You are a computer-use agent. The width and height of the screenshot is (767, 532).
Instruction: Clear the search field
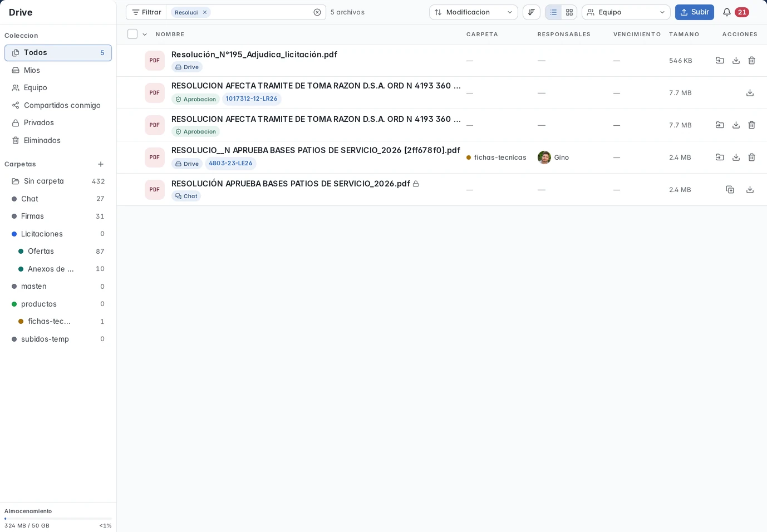tap(317, 12)
